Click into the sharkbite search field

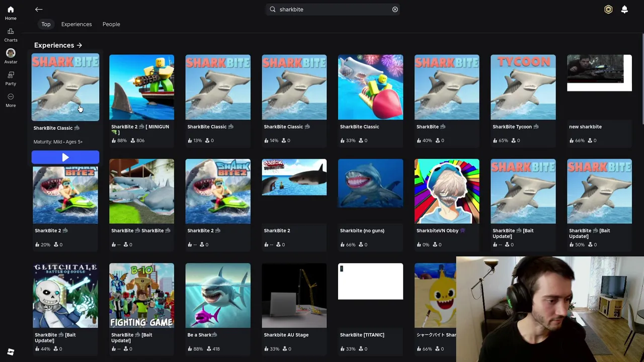[334, 9]
